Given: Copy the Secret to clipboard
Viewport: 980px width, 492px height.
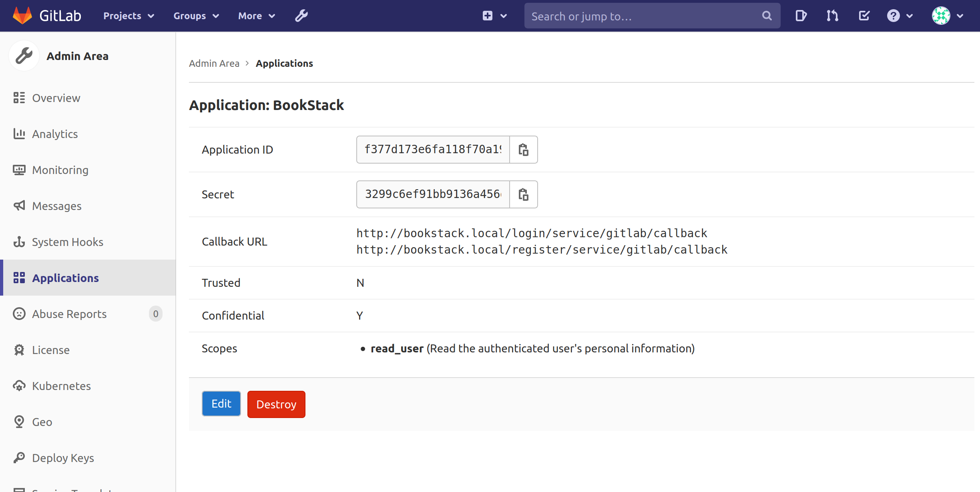Looking at the screenshot, I should pos(524,194).
